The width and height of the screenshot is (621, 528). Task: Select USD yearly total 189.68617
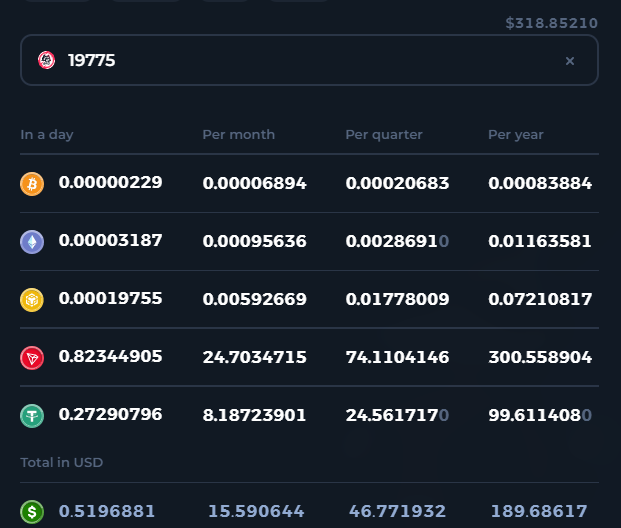click(x=539, y=511)
